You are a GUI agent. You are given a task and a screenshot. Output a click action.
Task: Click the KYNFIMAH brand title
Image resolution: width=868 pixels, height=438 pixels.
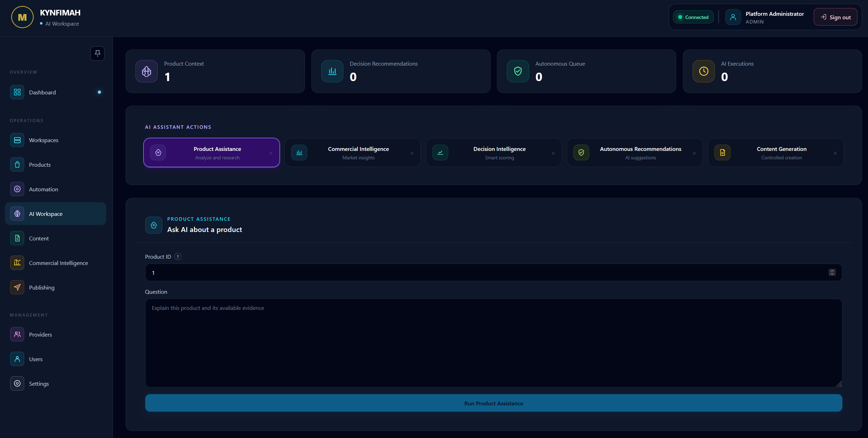click(60, 13)
